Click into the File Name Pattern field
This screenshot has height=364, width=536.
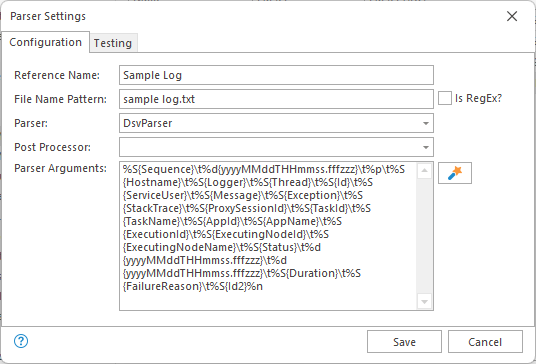[x=276, y=99]
